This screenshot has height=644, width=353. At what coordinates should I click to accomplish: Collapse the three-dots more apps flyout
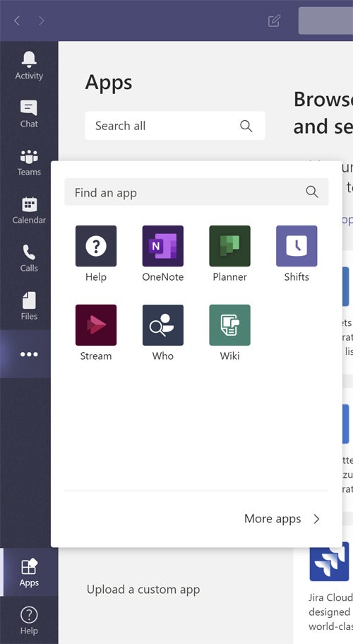[x=29, y=354]
